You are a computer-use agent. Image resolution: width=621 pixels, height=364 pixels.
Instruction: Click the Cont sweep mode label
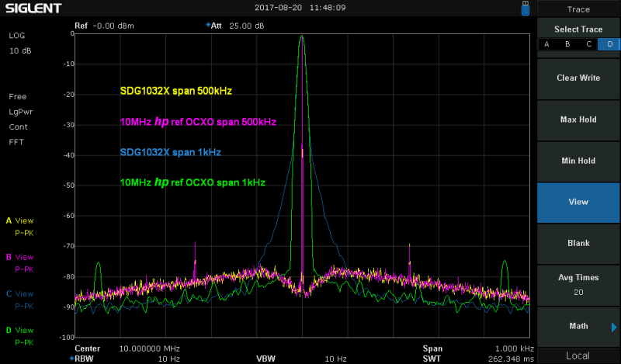[x=18, y=127]
